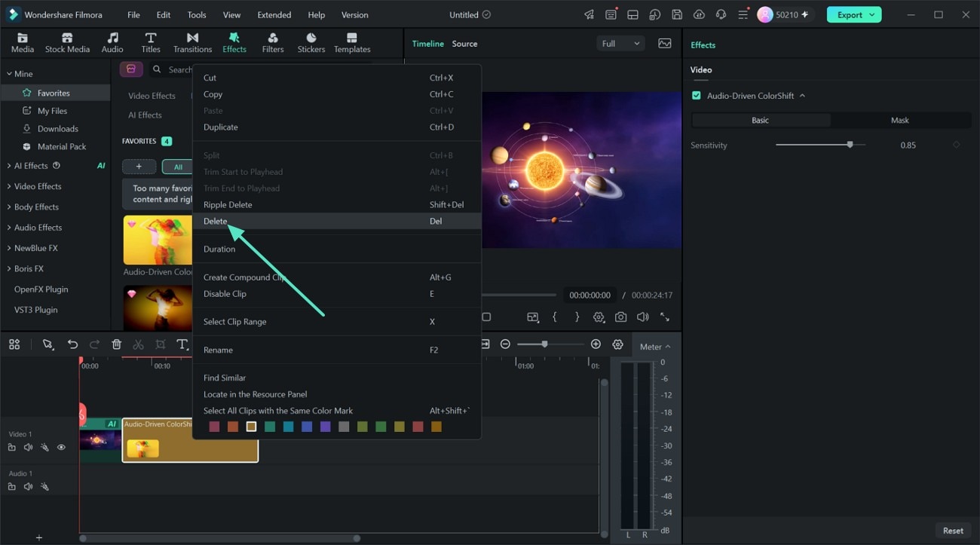
Task: Adjust the Sensitivity slider
Action: tap(820, 145)
